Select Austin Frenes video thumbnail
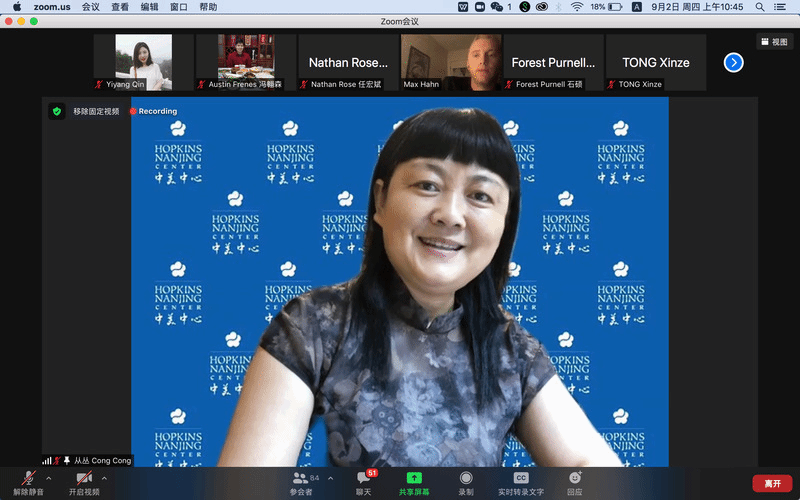800x500 pixels. [x=246, y=62]
